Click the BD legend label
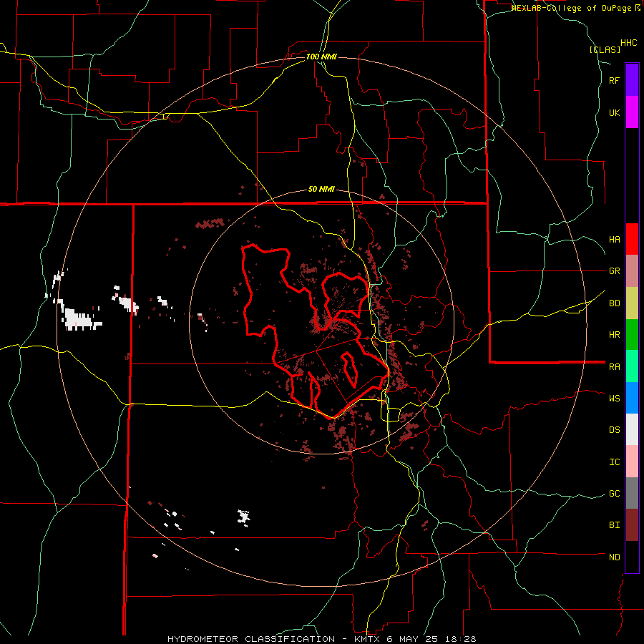The height and width of the screenshot is (644, 644). 614,303
